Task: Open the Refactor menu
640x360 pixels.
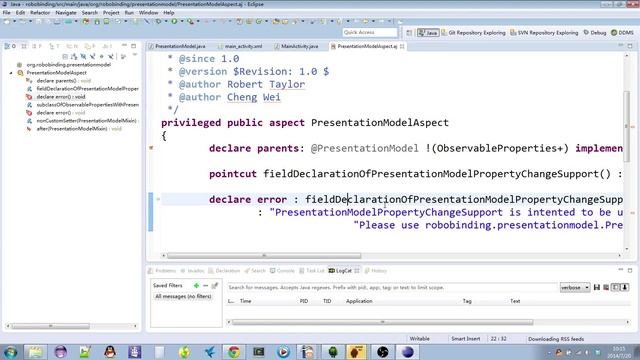Action: pos(40,13)
